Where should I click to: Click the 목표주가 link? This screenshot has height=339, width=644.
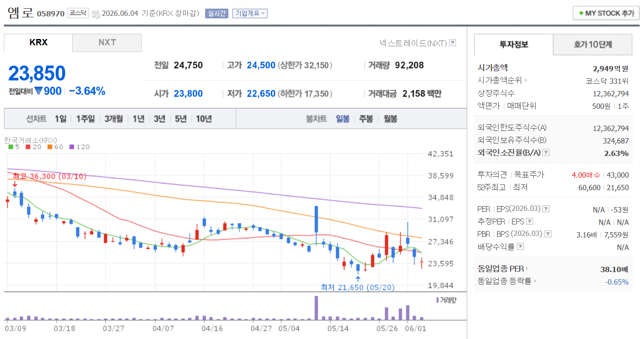528,175
